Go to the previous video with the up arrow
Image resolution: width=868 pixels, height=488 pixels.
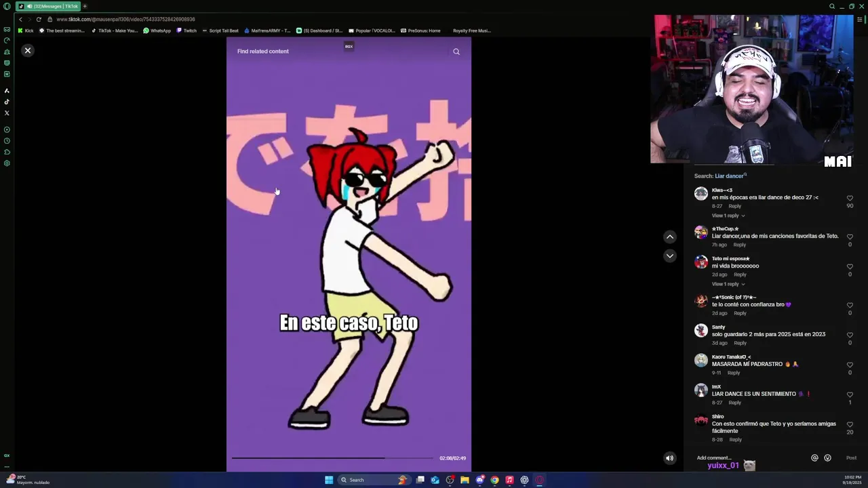coord(669,237)
